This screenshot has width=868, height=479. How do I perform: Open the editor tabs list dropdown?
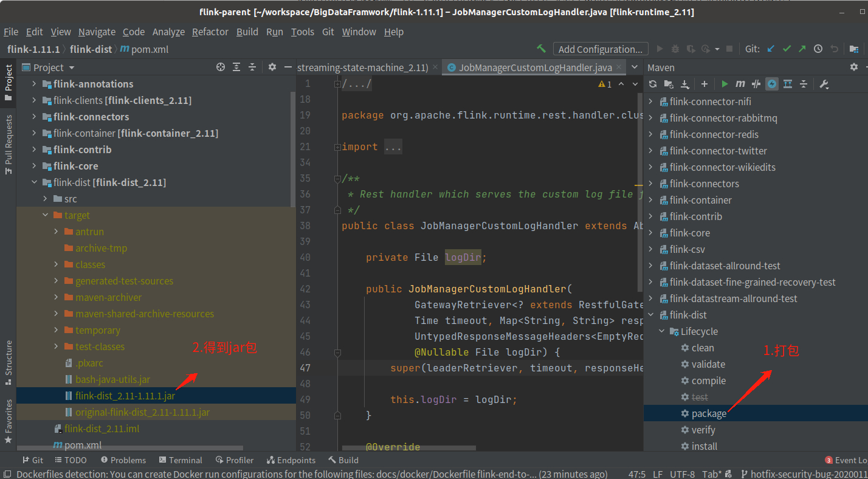coord(635,67)
